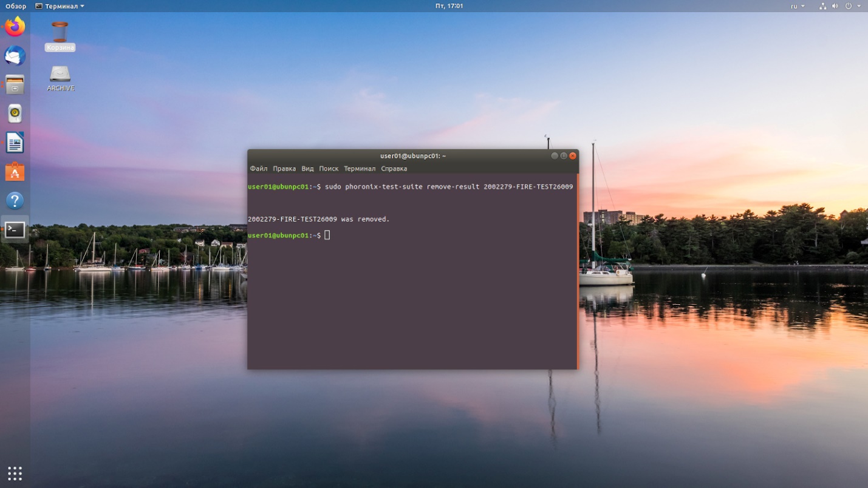This screenshot has width=868, height=488.
Task: Open the Файл menu in terminal
Action: coord(258,169)
